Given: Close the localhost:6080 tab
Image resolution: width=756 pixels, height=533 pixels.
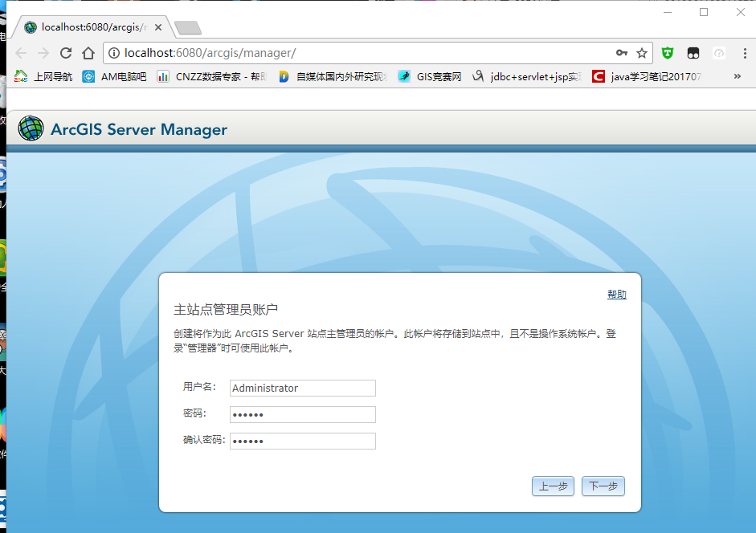Looking at the screenshot, I should coord(158,27).
